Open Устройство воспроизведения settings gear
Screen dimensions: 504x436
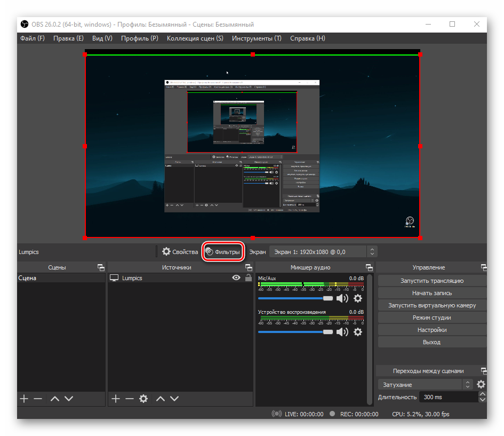[x=358, y=332]
